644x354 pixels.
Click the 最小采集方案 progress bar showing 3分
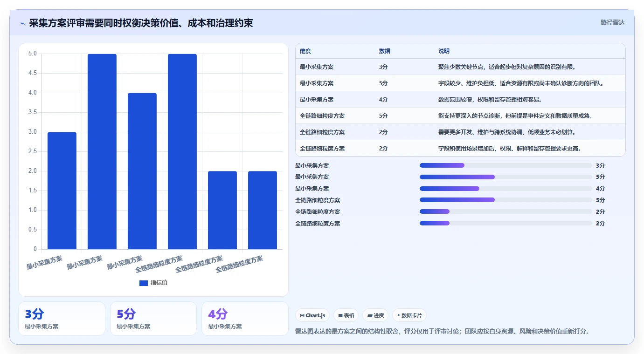click(x=506, y=165)
